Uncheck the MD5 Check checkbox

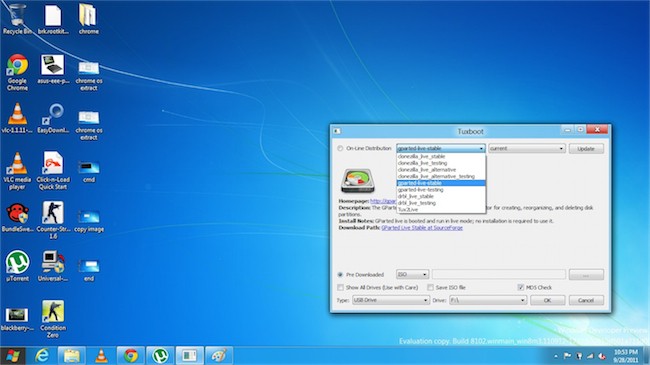[x=521, y=287]
